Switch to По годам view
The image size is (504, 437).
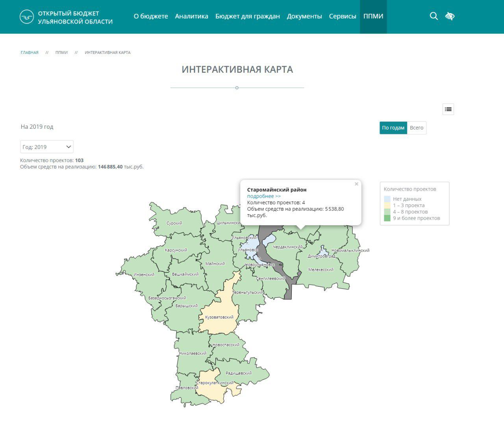pyautogui.click(x=393, y=128)
